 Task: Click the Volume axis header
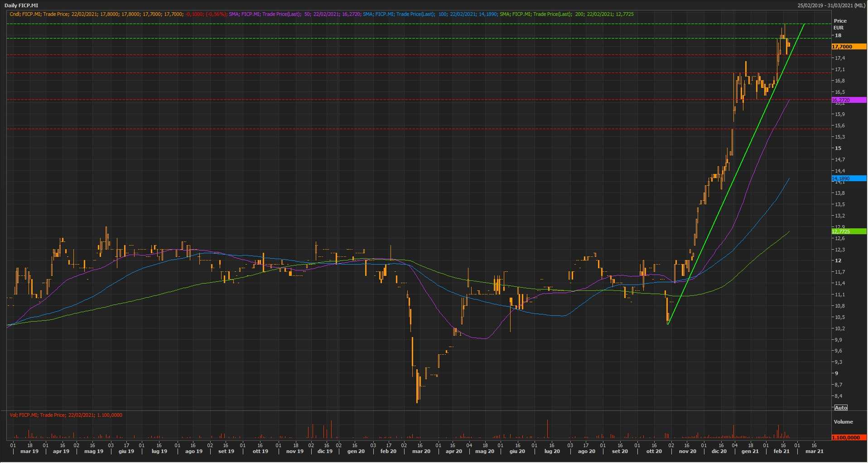[x=843, y=422]
